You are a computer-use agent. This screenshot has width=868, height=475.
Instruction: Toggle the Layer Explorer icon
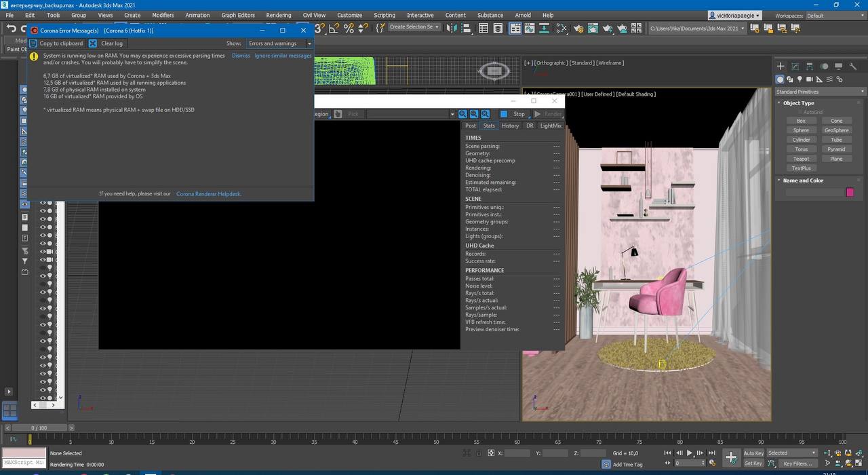click(498, 28)
